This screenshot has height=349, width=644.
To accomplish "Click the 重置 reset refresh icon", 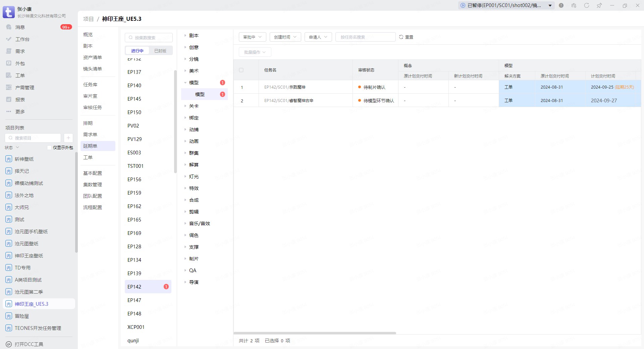I will pyautogui.click(x=401, y=37).
